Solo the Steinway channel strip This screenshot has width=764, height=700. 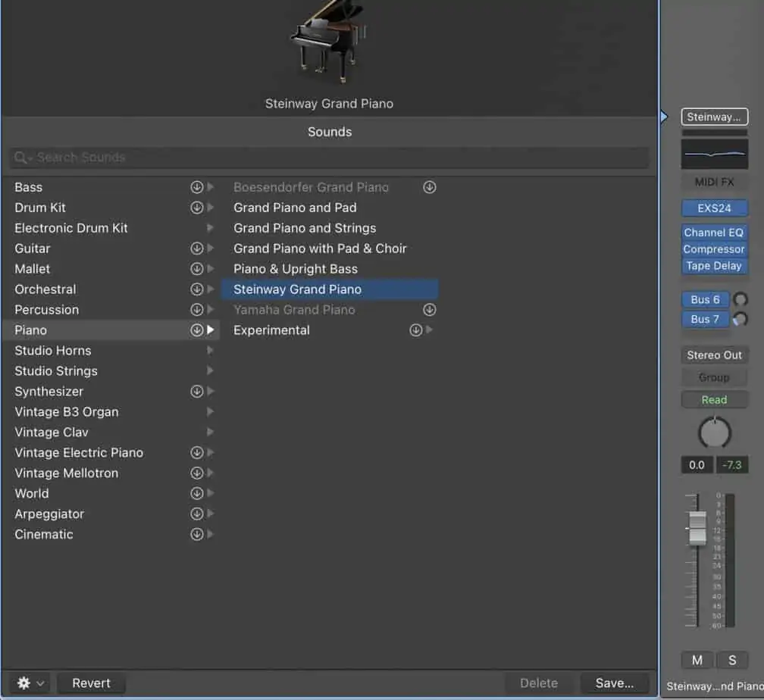(732, 660)
